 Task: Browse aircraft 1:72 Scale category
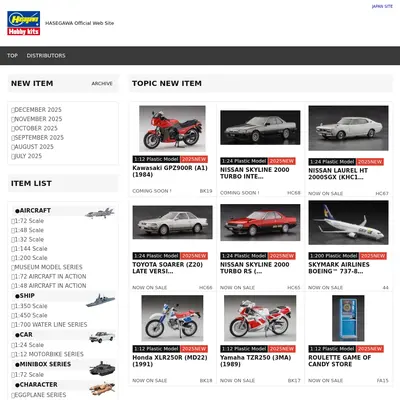(x=28, y=221)
